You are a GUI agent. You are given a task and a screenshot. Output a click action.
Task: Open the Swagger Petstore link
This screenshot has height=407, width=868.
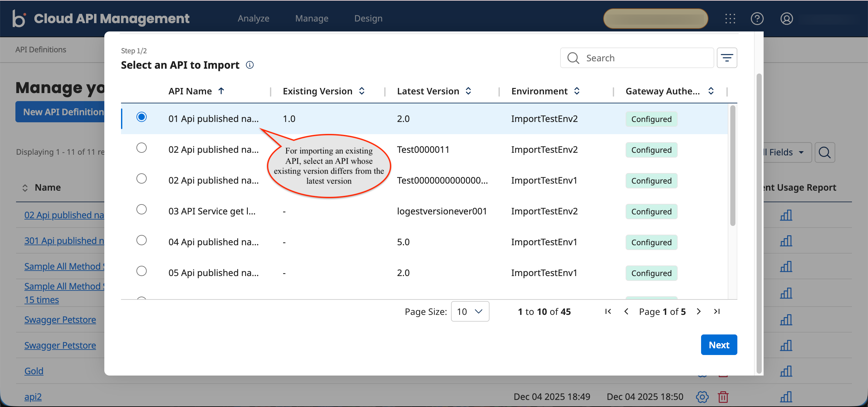(x=60, y=319)
